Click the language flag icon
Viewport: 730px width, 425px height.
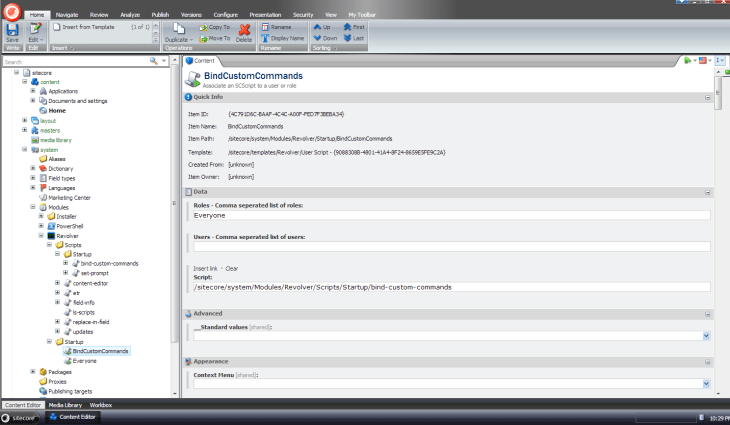(x=703, y=61)
